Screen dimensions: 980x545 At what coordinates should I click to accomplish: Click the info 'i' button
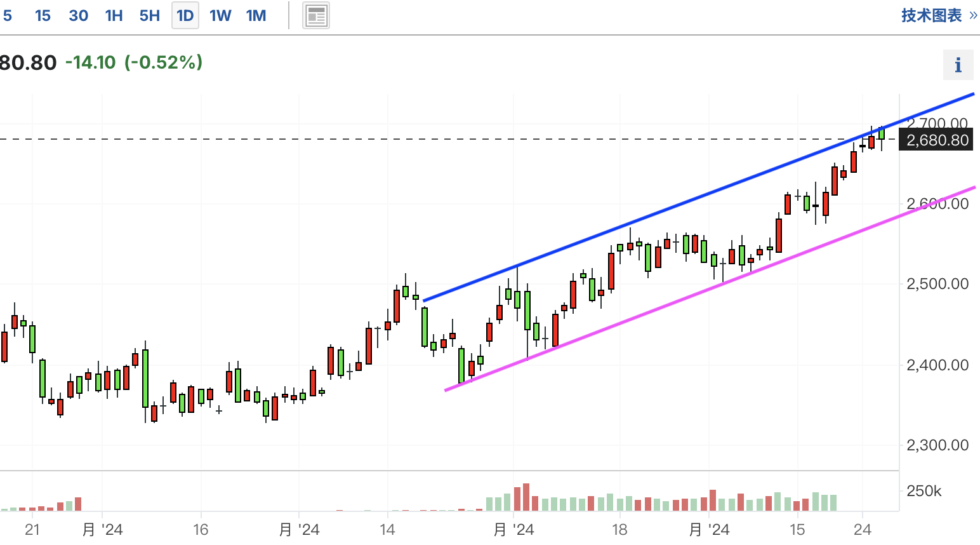(x=958, y=64)
